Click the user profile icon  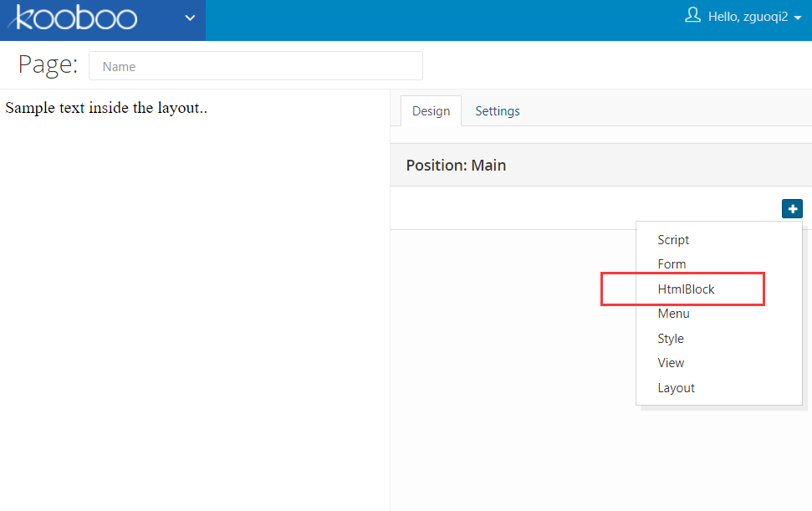point(692,15)
